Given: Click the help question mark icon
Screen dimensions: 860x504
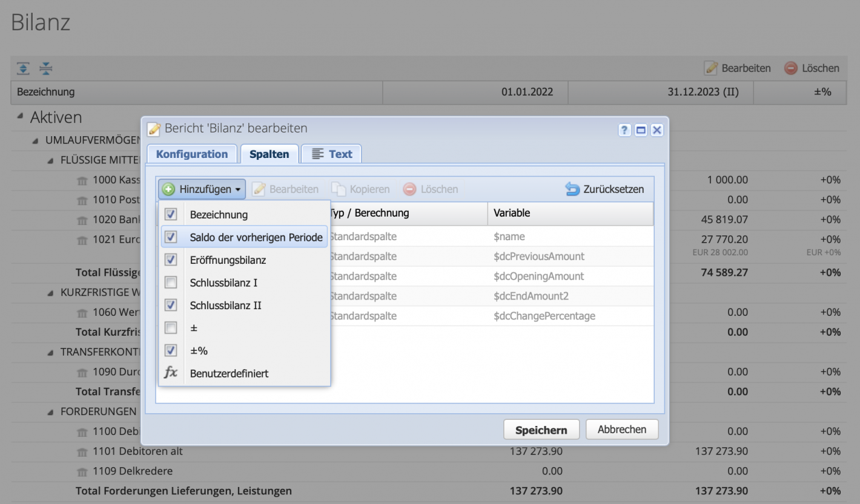Looking at the screenshot, I should (625, 130).
